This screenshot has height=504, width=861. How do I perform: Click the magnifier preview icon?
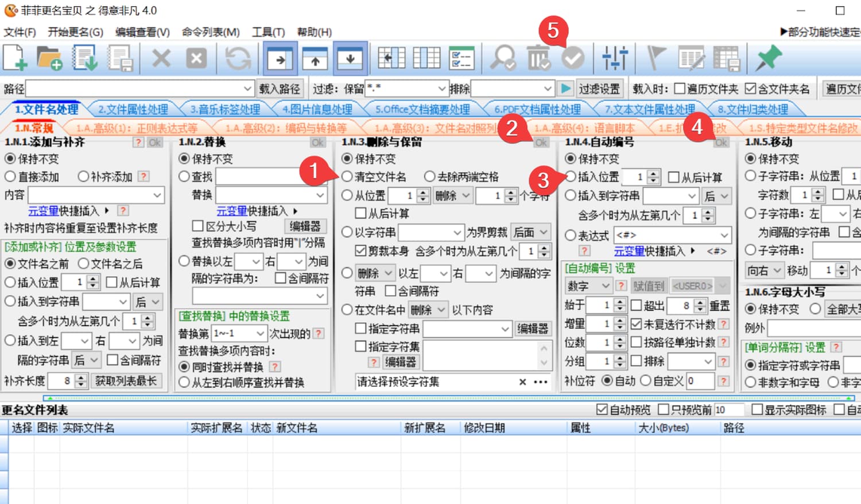click(x=503, y=58)
